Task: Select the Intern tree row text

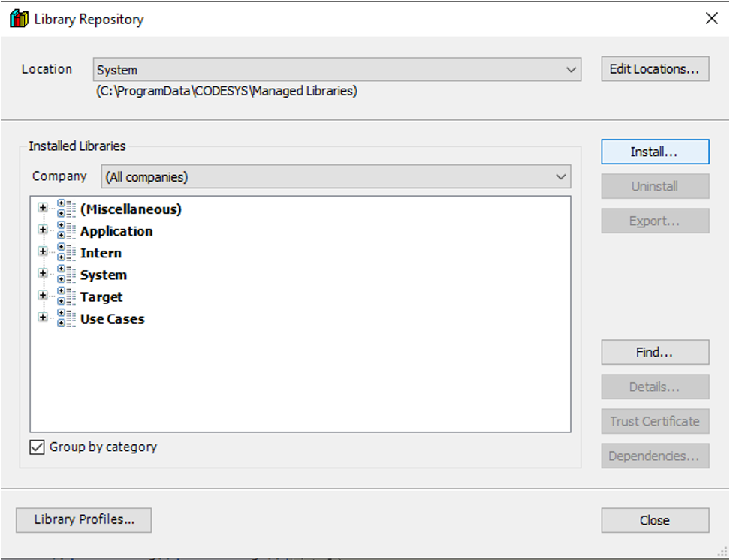Action: pyautogui.click(x=101, y=253)
